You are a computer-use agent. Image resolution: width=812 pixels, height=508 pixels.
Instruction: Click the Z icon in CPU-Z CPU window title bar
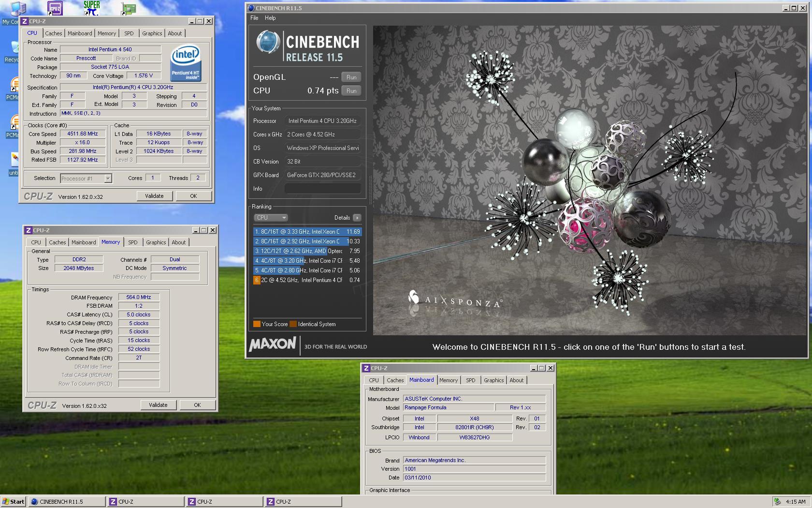pyautogui.click(x=24, y=21)
